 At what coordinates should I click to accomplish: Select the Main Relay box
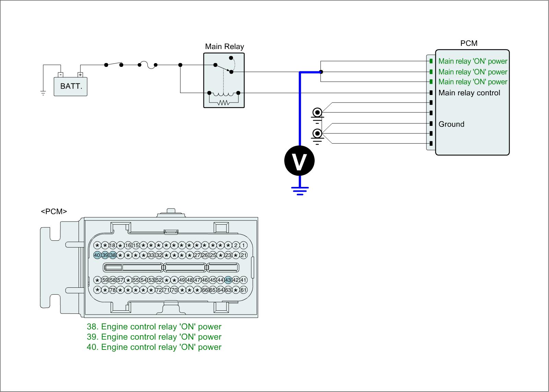pyautogui.click(x=224, y=81)
